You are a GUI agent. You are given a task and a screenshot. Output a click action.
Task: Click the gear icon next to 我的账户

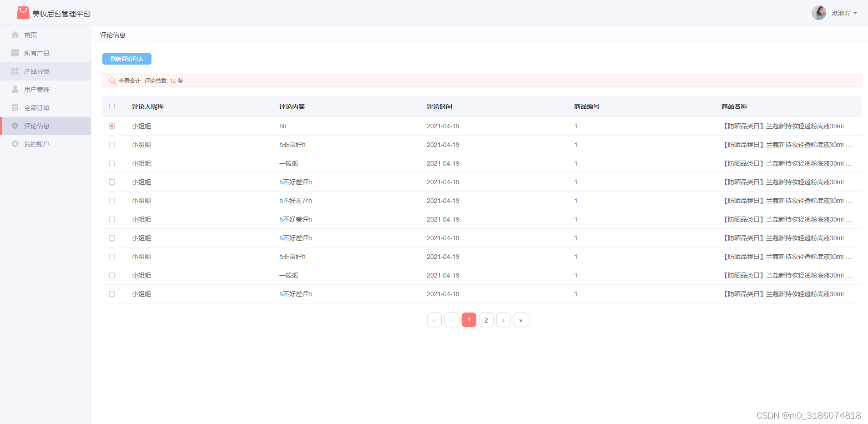click(15, 144)
